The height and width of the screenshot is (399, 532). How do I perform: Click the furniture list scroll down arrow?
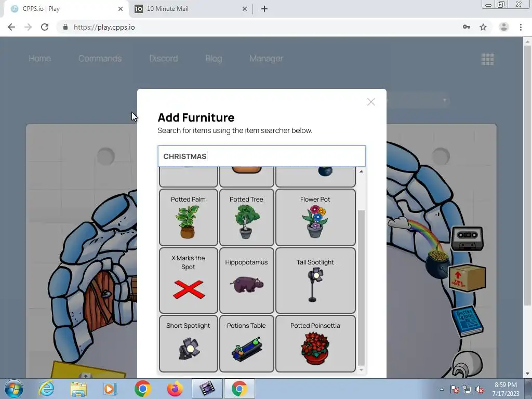click(362, 370)
